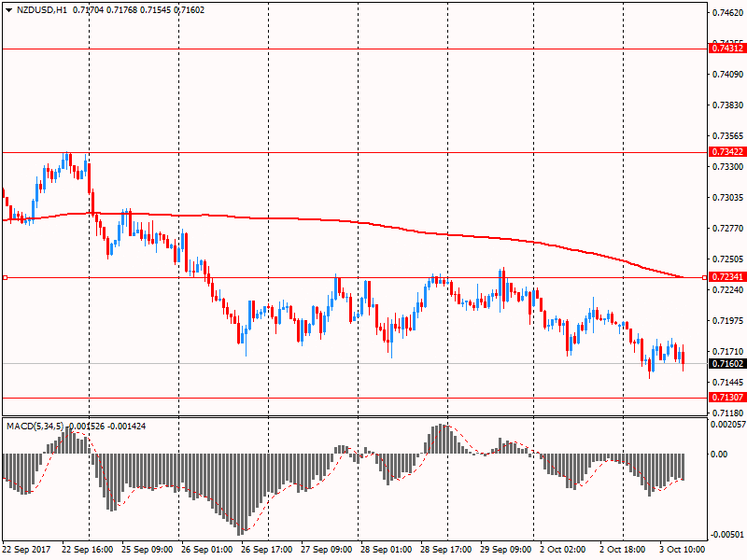This screenshot has height=560, width=747.
Task: Click the 0.74090 price scale value
Action: coord(727,75)
